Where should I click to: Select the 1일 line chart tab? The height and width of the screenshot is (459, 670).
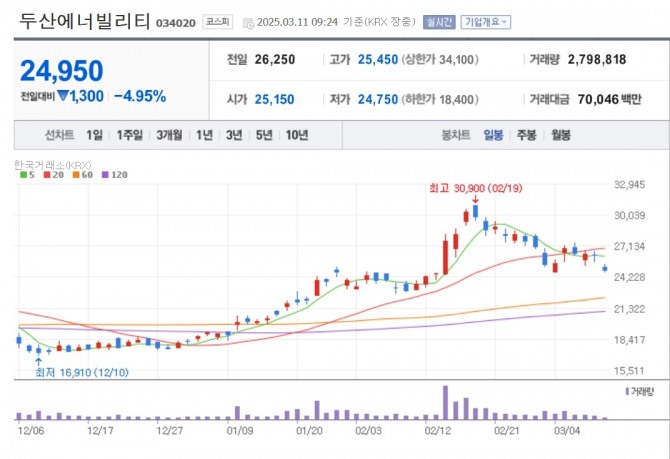tap(94, 135)
